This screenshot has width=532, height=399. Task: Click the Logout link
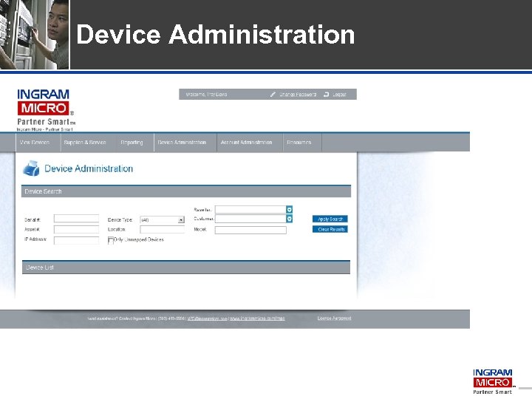click(339, 95)
